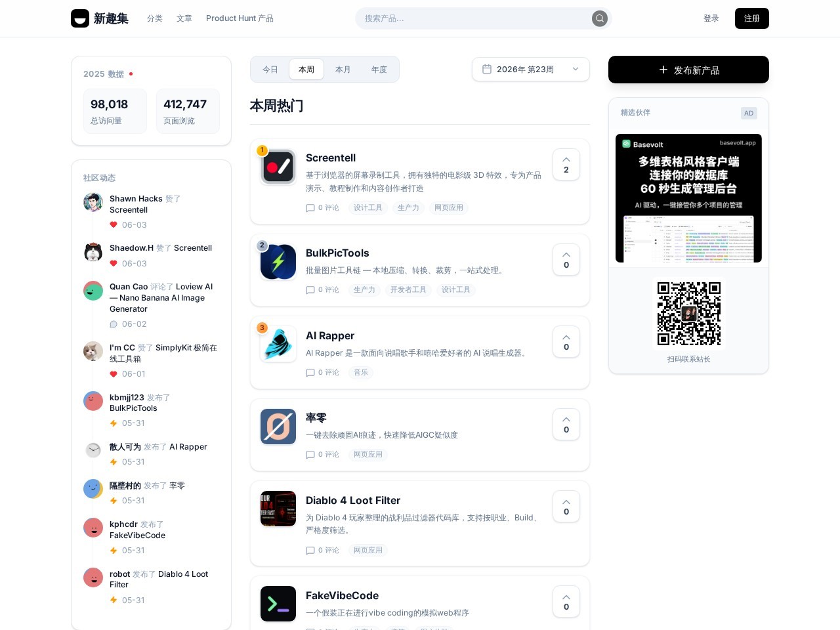Click 散人可为 clock avatar
The image size is (840, 630).
93,450
